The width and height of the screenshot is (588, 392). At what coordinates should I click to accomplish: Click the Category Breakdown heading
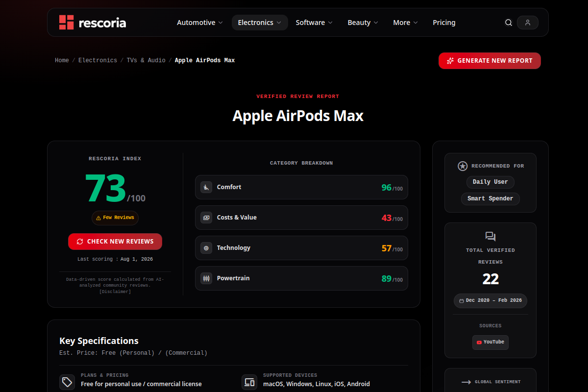[x=301, y=163]
